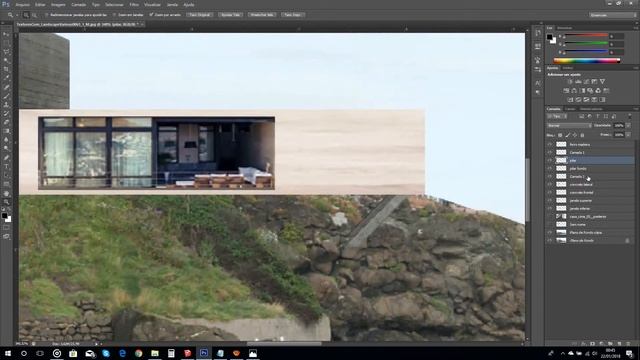
Task: Open the Imagem menu
Action: tap(58, 5)
